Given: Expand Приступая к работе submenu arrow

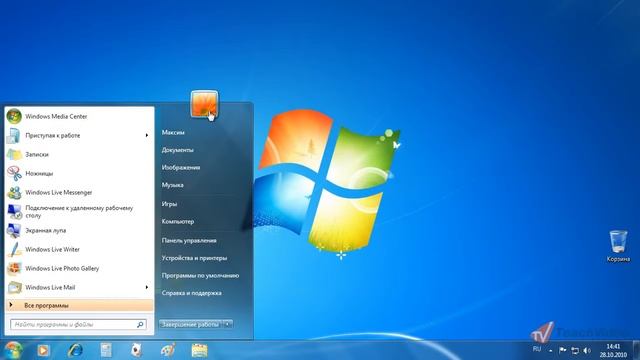Looking at the screenshot, I should point(147,135).
